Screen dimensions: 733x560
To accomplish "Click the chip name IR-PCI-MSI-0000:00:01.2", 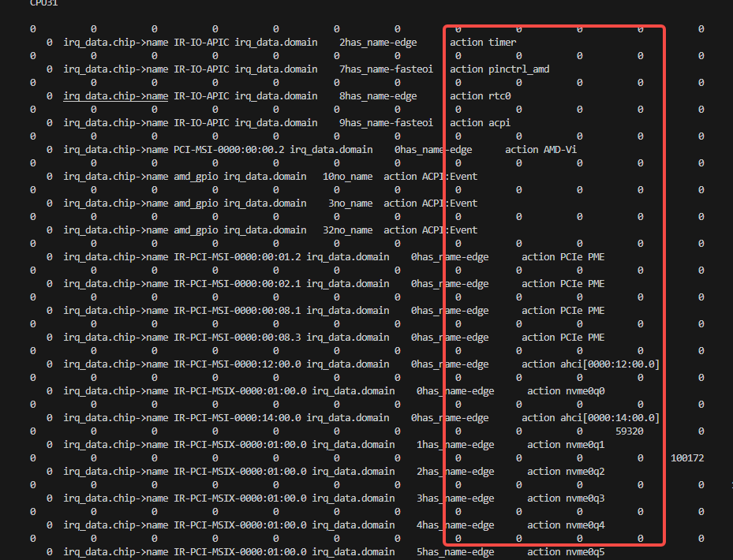I will pyautogui.click(x=237, y=257).
